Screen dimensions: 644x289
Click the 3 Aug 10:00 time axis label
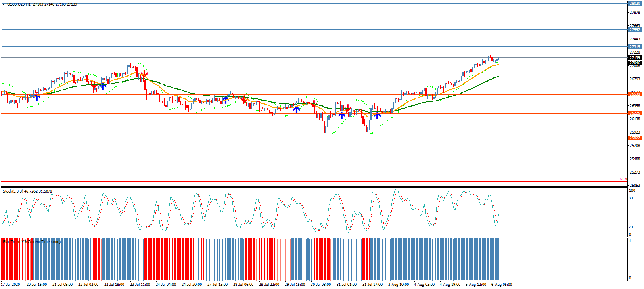pos(398,285)
